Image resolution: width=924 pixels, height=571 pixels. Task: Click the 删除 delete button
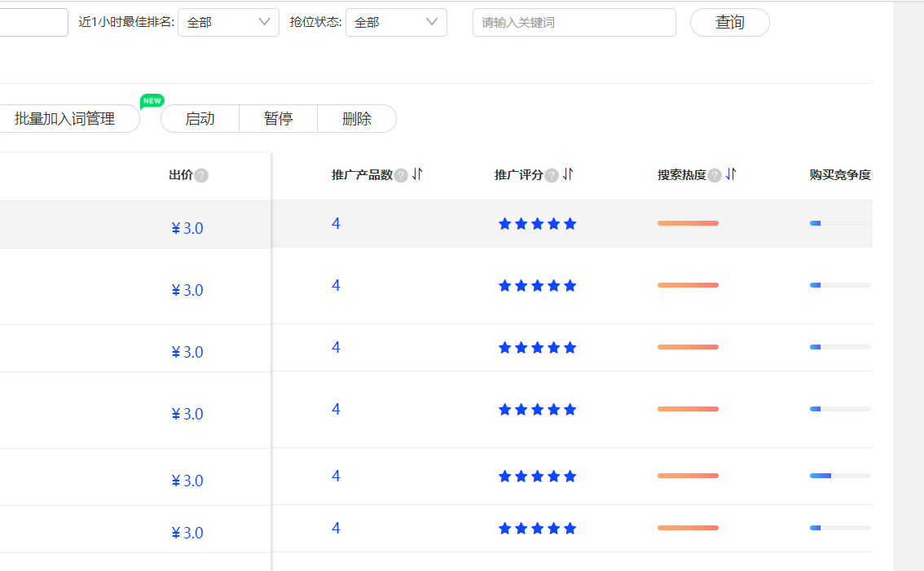tap(356, 119)
